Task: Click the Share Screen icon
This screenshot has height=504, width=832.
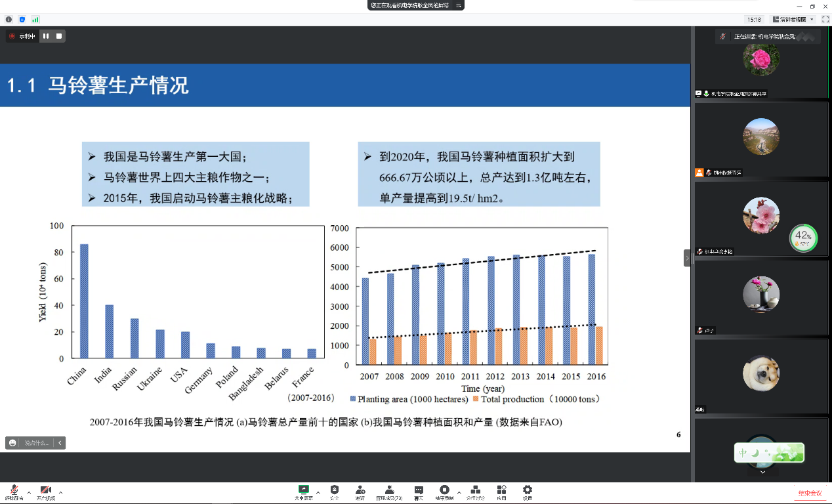Action: (303, 491)
